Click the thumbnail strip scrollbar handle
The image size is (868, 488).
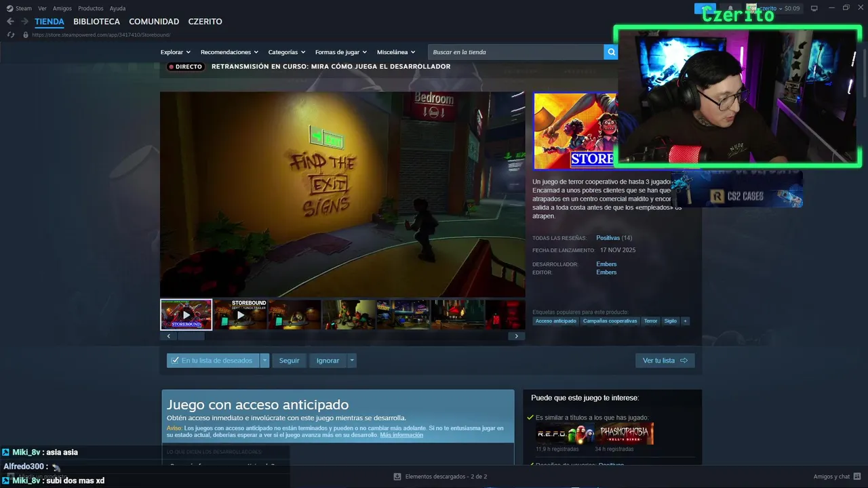coord(191,336)
